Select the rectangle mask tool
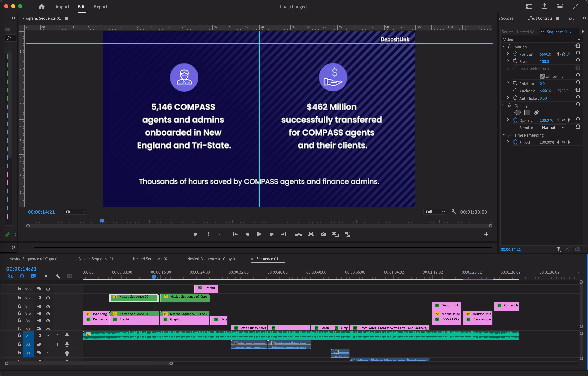 pyautogui.click(x=527, y=112)
